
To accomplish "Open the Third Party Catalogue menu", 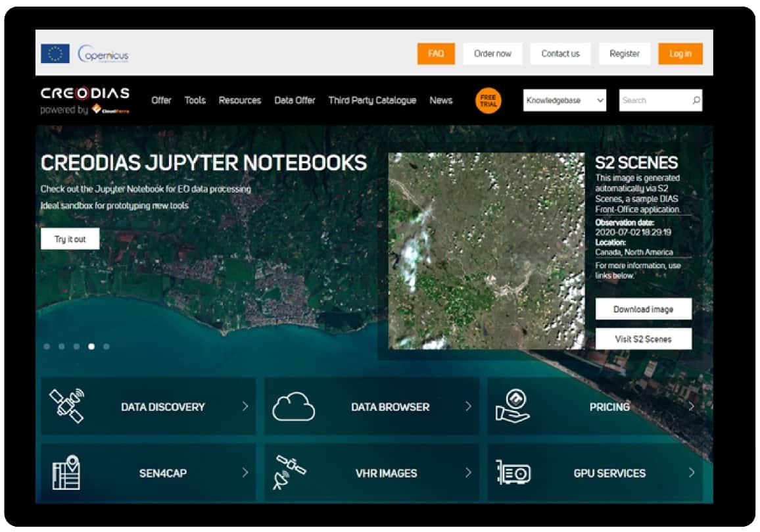I will (x=372, y=101).
